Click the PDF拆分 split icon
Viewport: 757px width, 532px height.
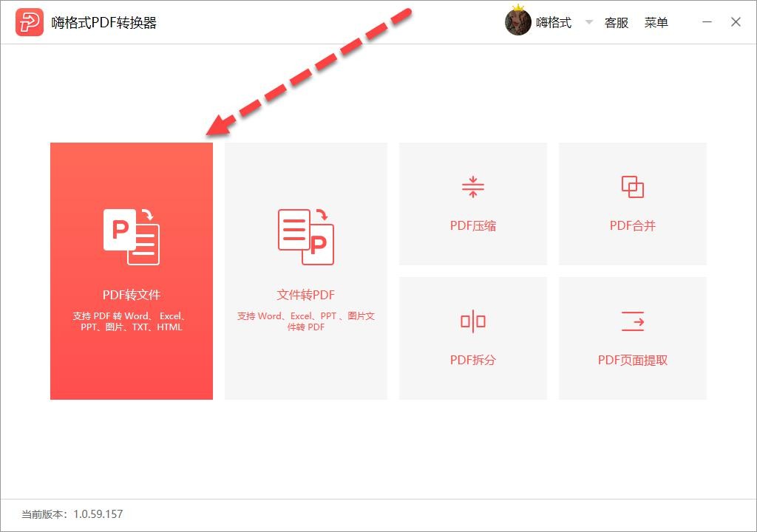click(473, 321)
